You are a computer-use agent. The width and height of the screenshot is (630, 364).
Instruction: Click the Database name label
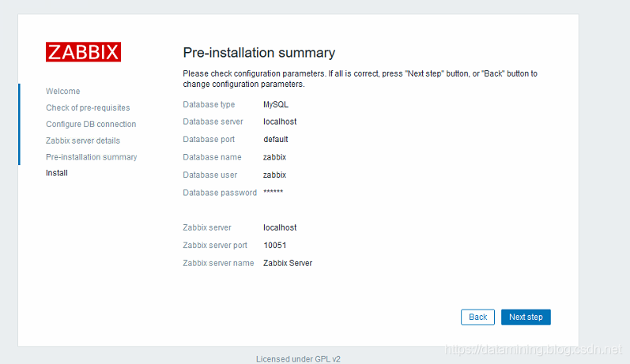tap(212, 157)
